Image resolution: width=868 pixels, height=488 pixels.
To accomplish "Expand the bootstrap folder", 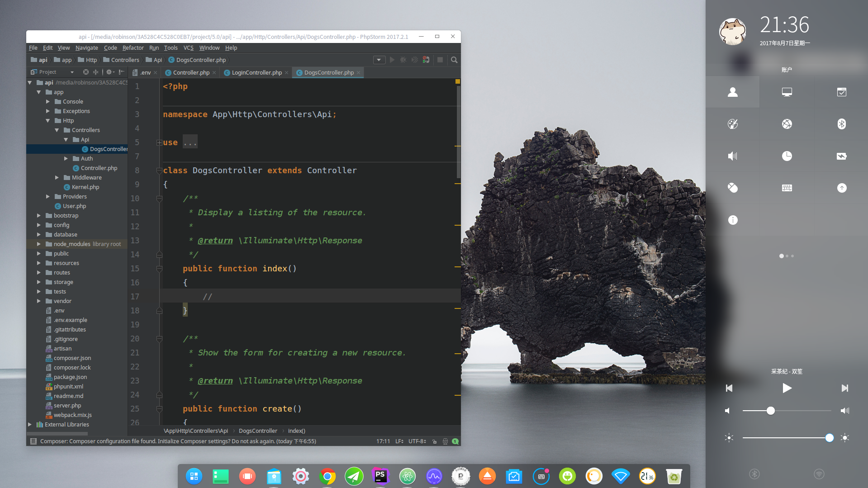I will tap(39, 216).
